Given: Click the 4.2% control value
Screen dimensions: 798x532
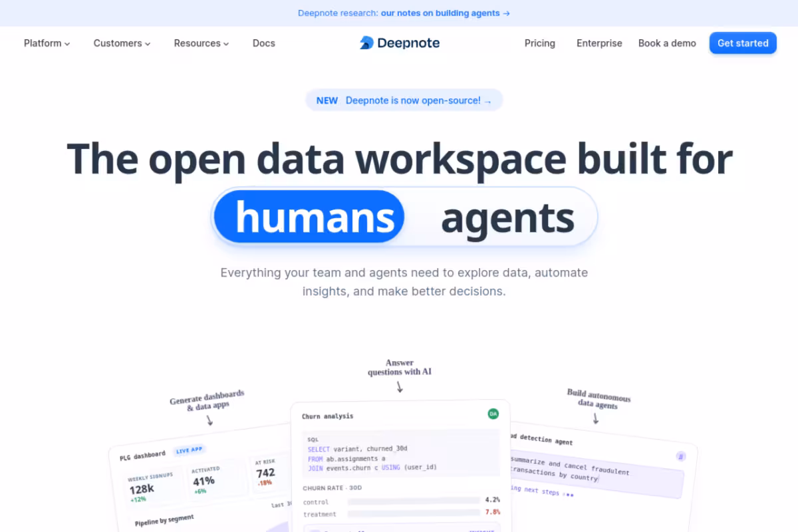Looking at the screenshot, I should click(x=493, y=499).
